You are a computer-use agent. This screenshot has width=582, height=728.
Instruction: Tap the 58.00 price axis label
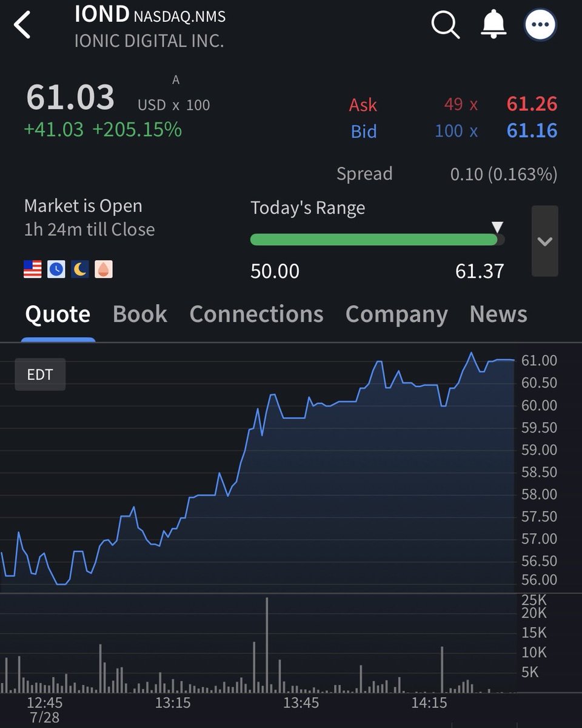click(x=539, y=494)
